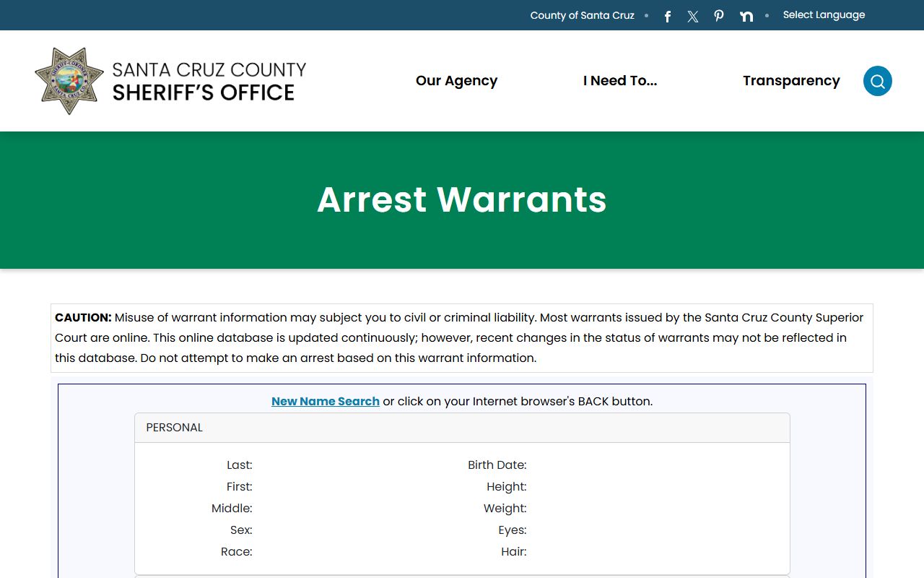The image size is (924, 578).
Task: Follow the County of Santa Cruz link
Action: coord(582,15)
